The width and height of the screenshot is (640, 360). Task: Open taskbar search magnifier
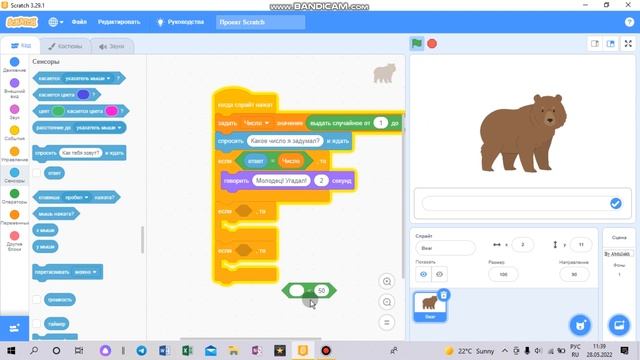(x=34, y=351)
